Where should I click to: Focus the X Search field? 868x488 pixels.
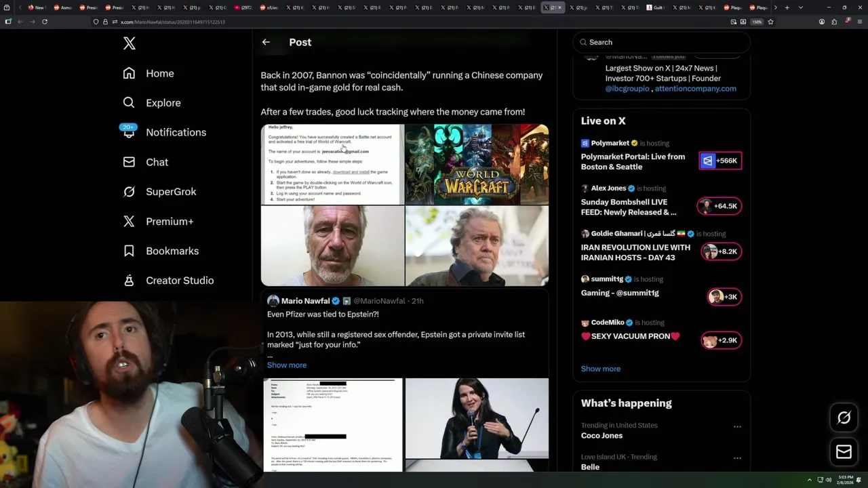coord(661,42)
